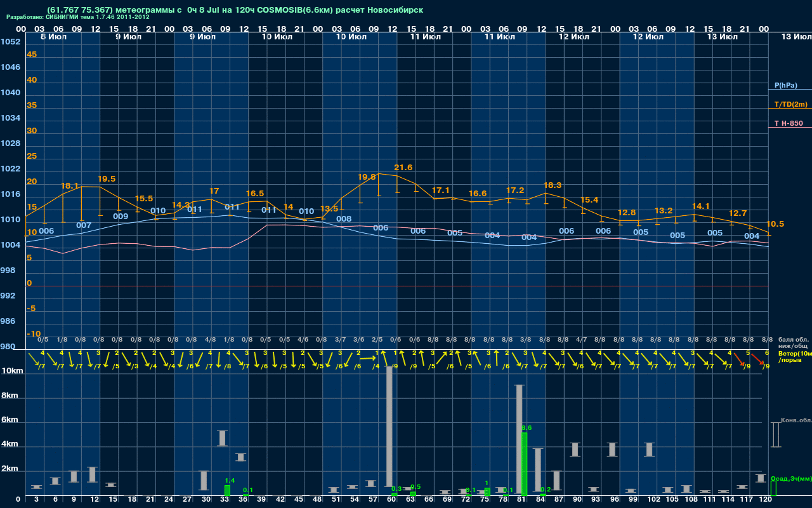
Task: Click the final temperature value 10.5
Action: click(775, 224)
